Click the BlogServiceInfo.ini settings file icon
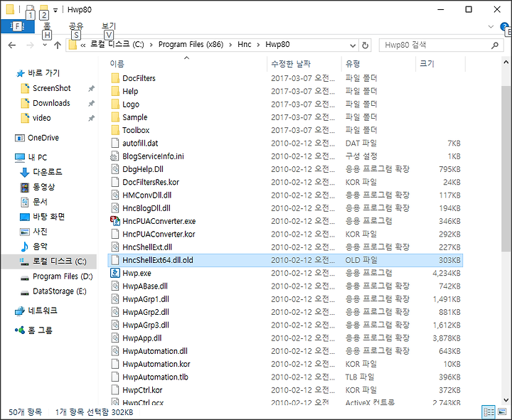Image resolution: width=512 pixels, height=420 pixels. coord(114,156)
